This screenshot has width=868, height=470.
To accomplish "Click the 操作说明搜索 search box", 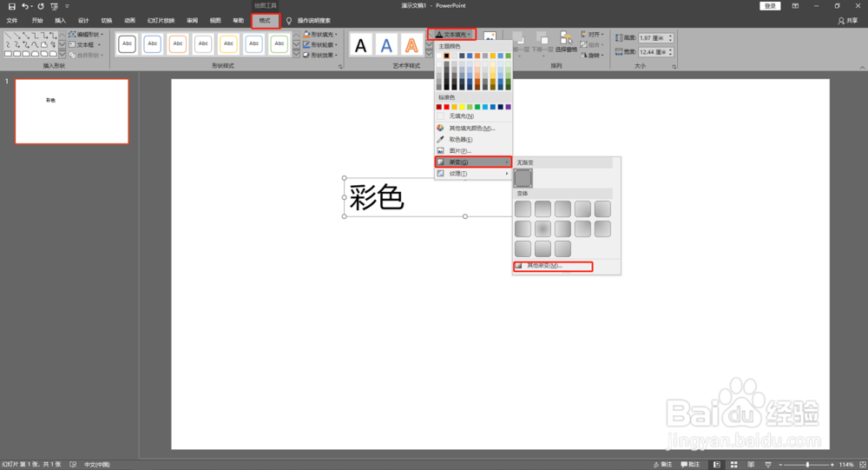I will pos(314,21).
